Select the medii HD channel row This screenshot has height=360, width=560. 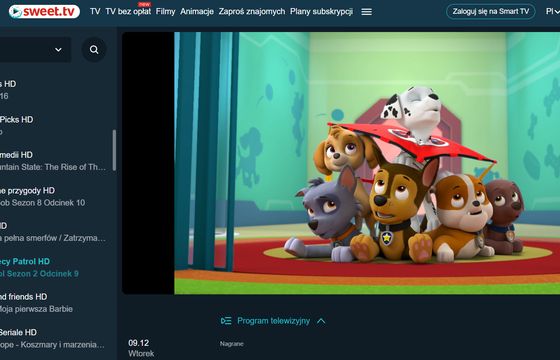pyautogui.click(x=54, y=161)
